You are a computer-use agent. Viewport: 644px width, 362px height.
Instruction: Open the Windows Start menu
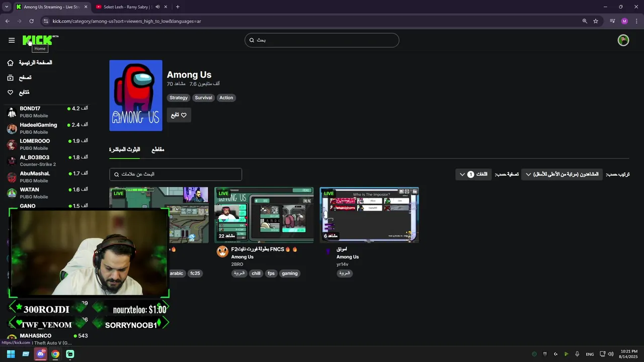(11, 354)
